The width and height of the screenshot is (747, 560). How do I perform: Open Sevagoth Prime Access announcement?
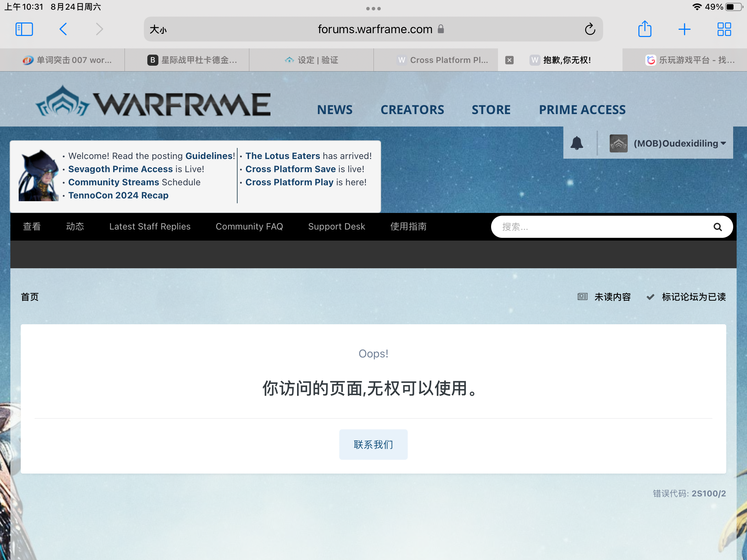click(x=120, y=169)
